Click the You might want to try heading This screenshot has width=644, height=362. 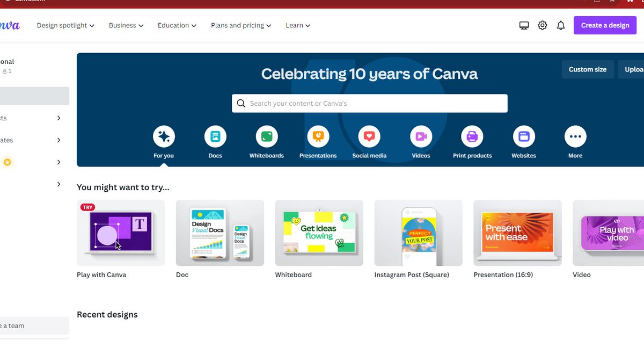point(123,187)
